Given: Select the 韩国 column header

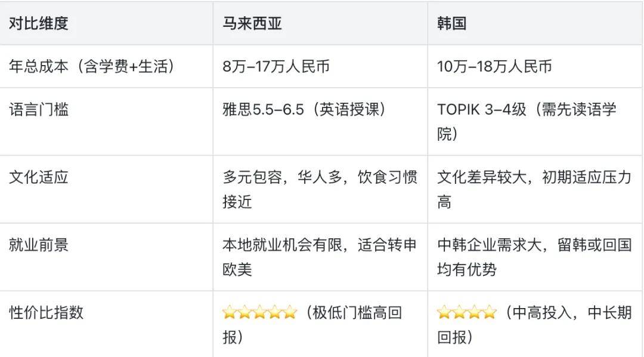Looking at the screenshot, I should click(451, 23).
